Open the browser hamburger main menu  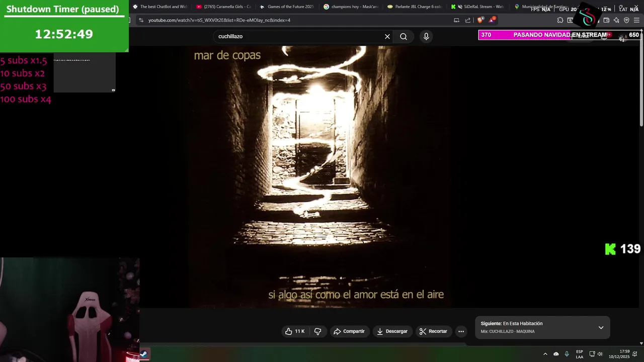point(636,20)
